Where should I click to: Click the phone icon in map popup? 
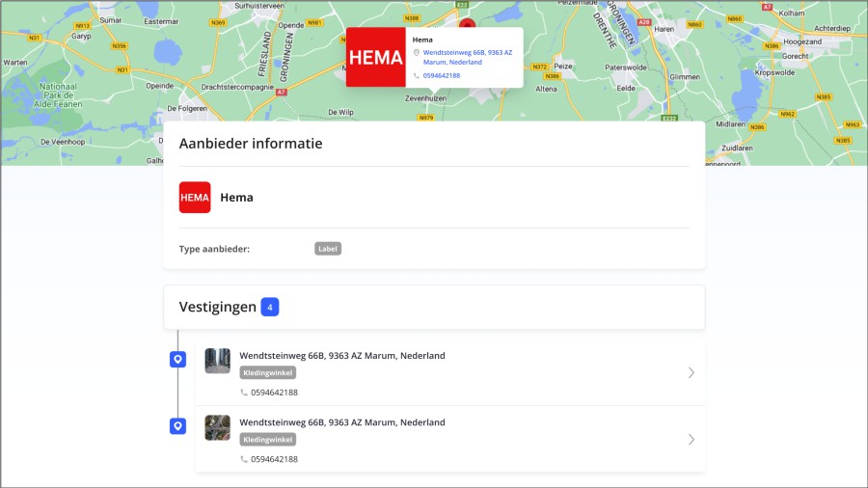point(417,75)
